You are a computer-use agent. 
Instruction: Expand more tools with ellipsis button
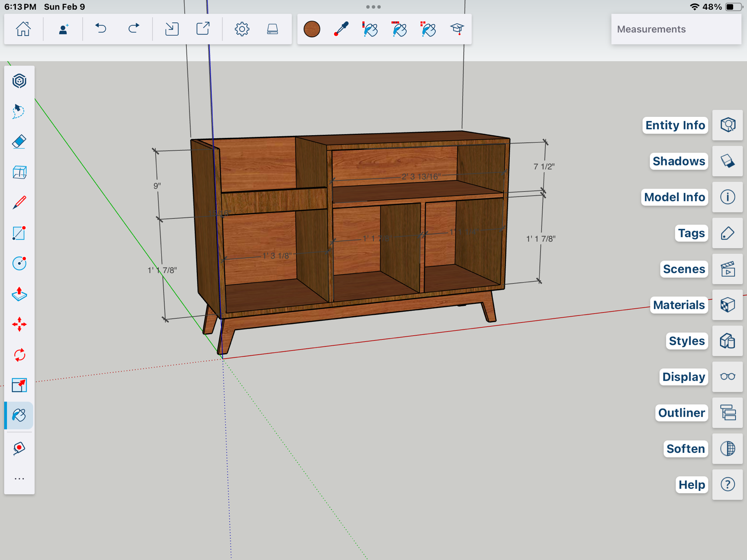[x=19, y=479]
